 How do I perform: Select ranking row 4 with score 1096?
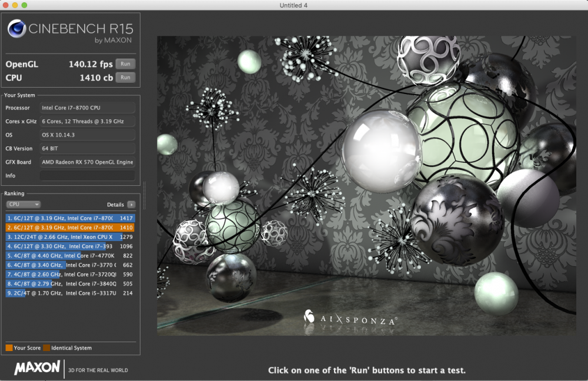coord(70,246)
